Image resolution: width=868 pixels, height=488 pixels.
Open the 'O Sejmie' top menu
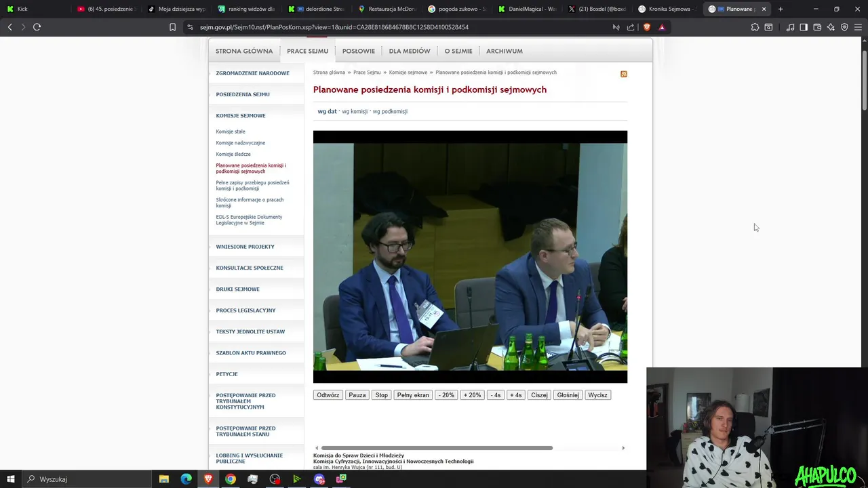(x=458, y=51)
